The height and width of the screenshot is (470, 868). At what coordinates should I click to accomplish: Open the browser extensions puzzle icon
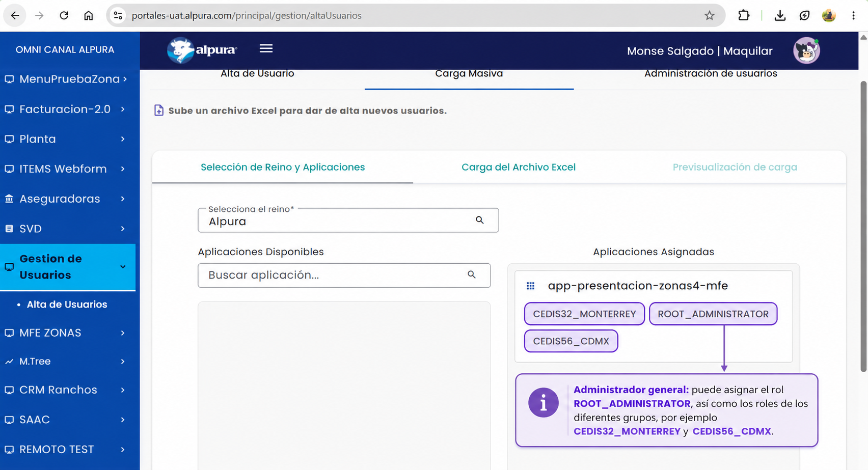tap(744, 16)
